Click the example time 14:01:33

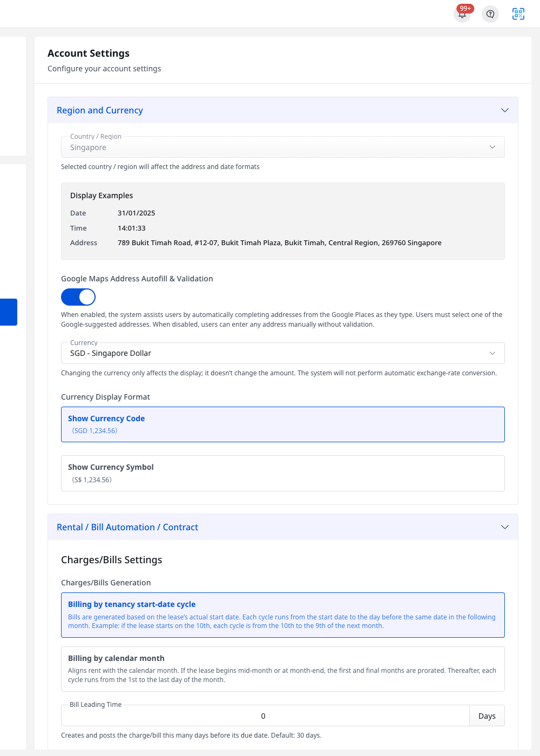[132, 228]
